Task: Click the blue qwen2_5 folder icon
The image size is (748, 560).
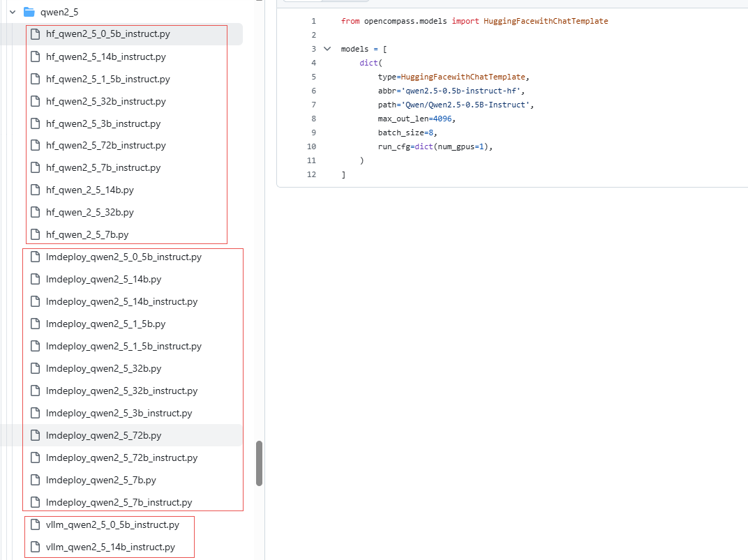Action: point(29,12)
